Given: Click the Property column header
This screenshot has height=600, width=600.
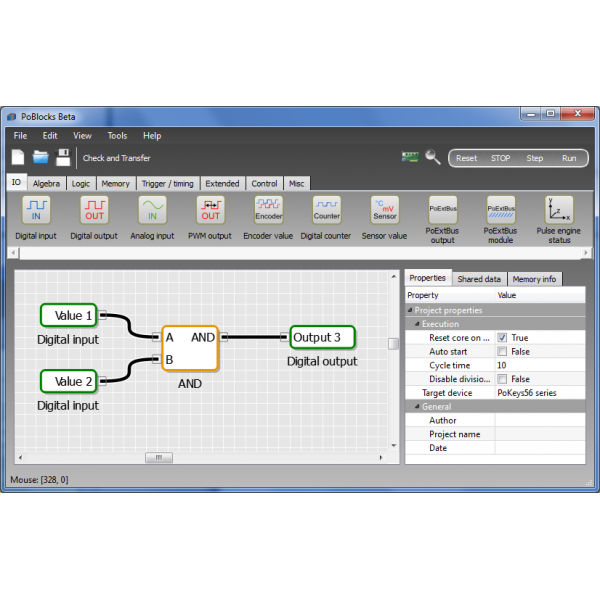Looking at the screenshot, I should (x=450, y=295).
